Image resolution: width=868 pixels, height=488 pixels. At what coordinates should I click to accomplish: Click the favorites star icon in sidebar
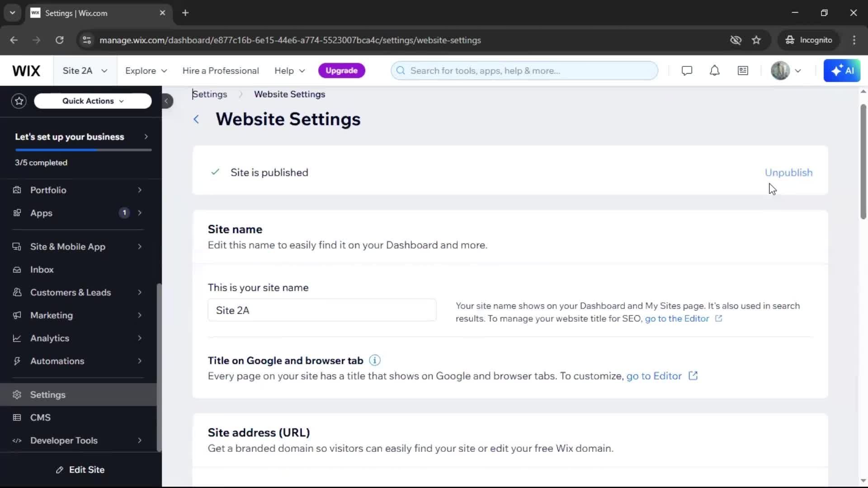(x=19, y=101)
